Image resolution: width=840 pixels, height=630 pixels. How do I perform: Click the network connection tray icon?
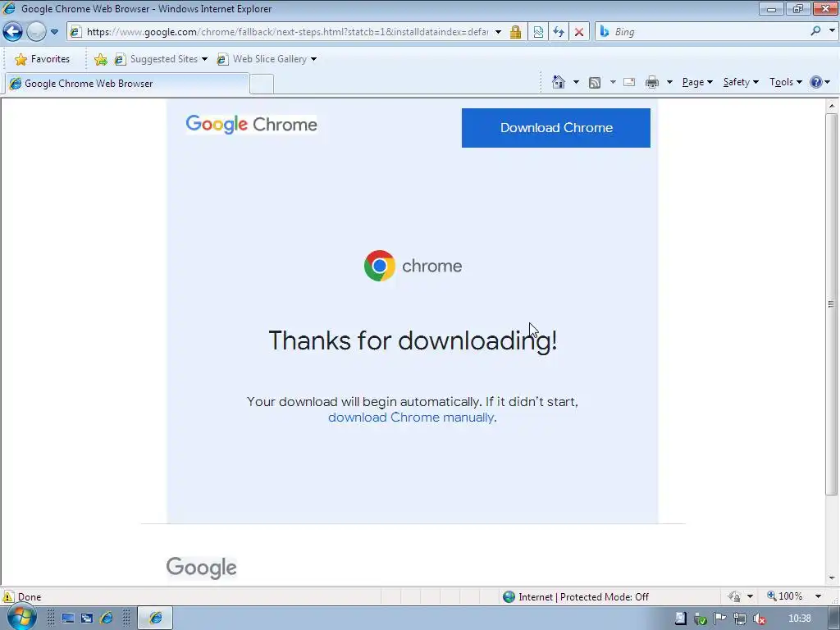pos(739,619)
